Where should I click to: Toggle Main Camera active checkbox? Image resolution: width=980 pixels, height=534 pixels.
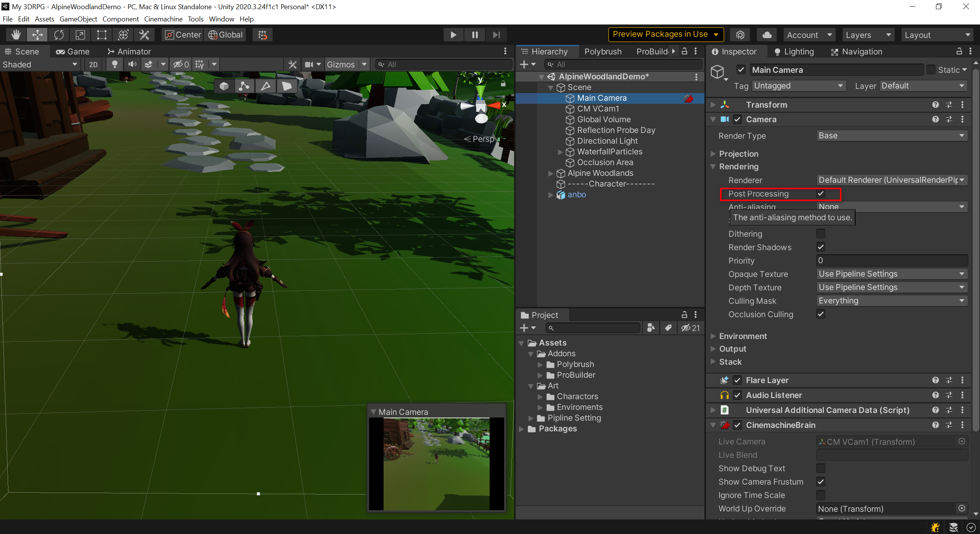pos(741,70)
